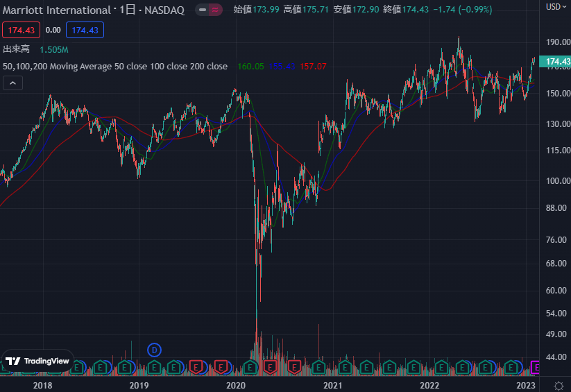Click the 76.00 price scale label

click(556, 240)
